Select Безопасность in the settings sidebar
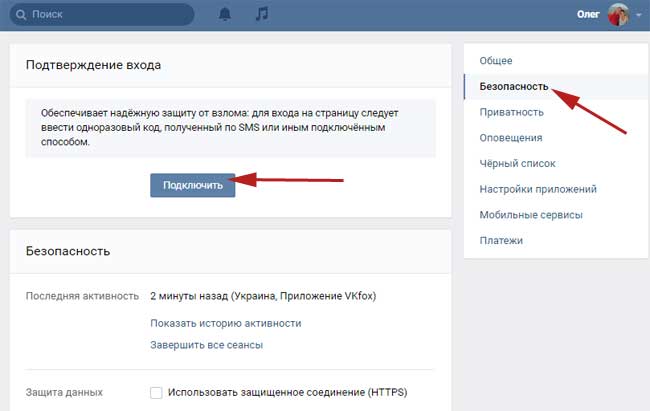The width and height of the screenshot is (650, 411). coord(515,87)
